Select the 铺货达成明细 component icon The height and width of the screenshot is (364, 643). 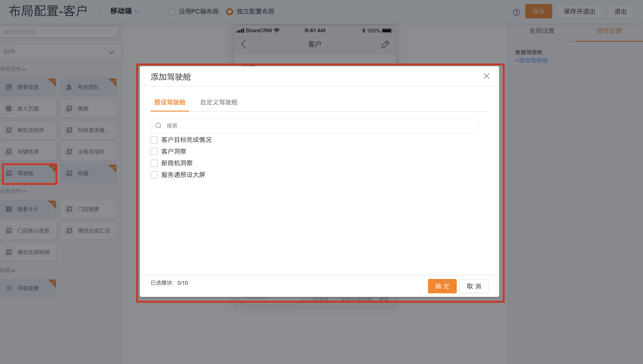point(9,252)
